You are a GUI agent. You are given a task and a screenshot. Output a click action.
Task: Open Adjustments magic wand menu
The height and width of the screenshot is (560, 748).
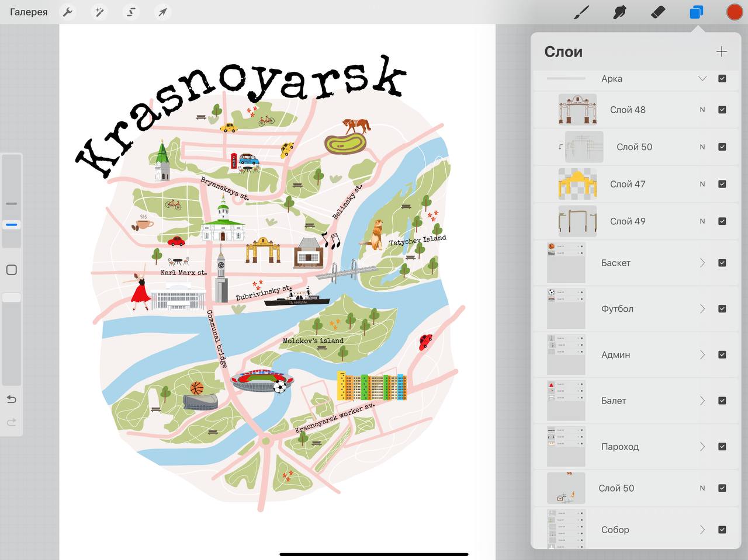[x=100, y=12]
